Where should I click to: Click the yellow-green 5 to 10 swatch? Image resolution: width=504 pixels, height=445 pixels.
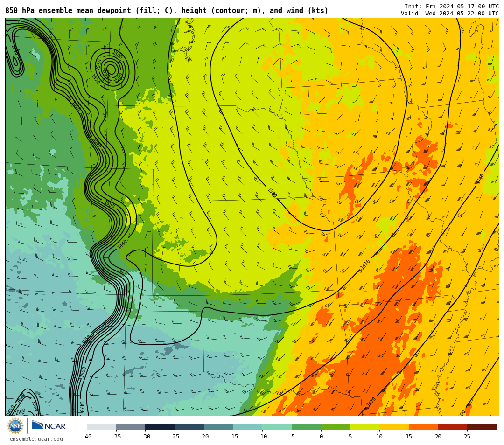tap(365, 427)
